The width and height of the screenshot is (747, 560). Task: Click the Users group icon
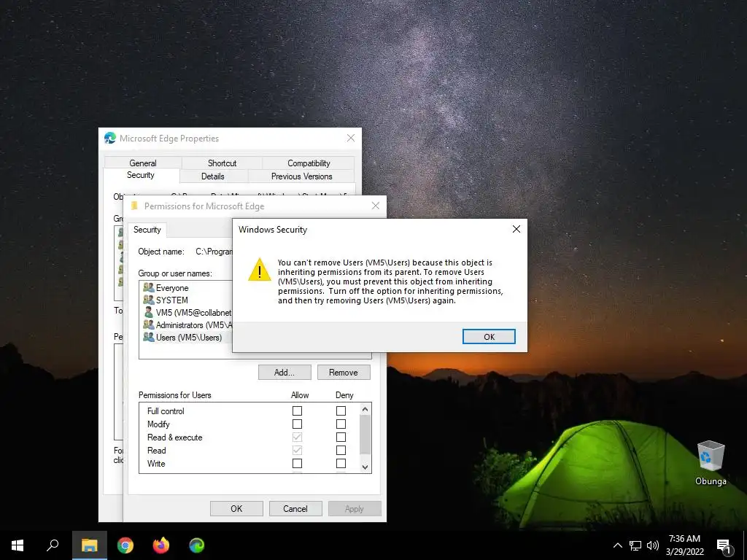(149, 337)
